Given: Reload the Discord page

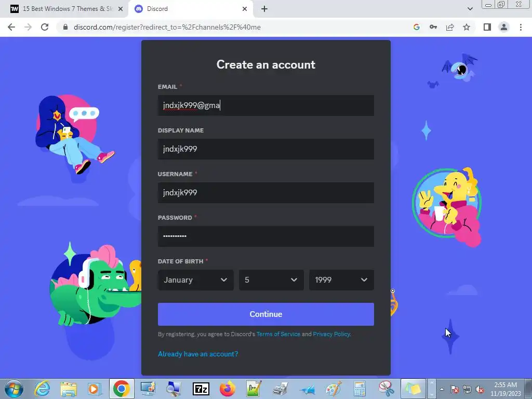Looking at the screenshot, I should click(45, 27).
